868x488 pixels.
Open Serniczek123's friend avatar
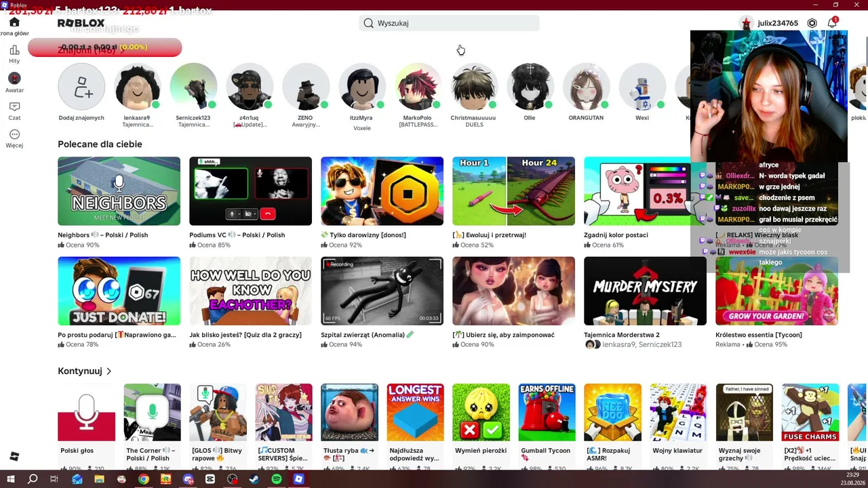[x=193, y=87]
